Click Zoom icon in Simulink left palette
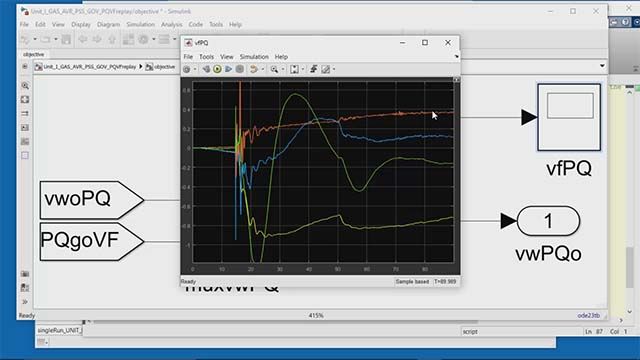The height and width of the screenshot is (360, 640). 25,86
